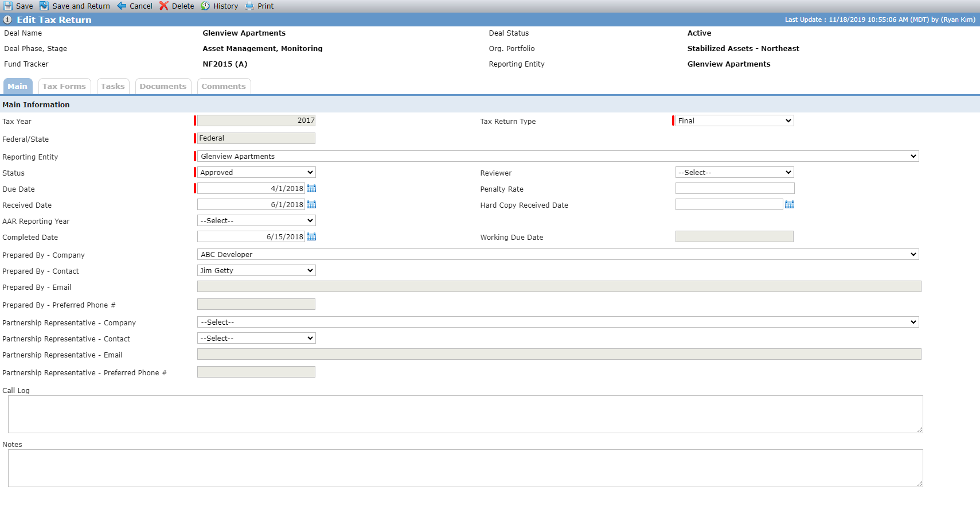Click the Hard Copy Received Date field
The image size is (980, 517).
click(729, 204)
